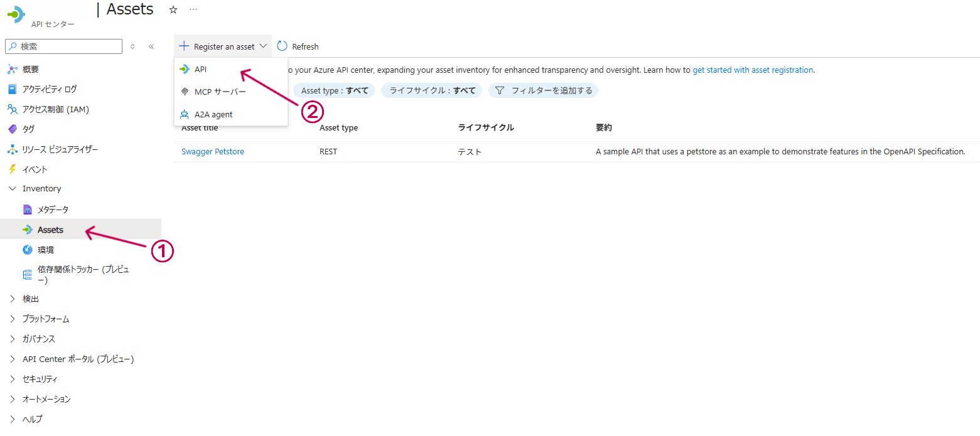Open the Swagger Petstore asset
Image resolution: width=980 pixels, height=436 pixels.
click(x=212, y=151)
